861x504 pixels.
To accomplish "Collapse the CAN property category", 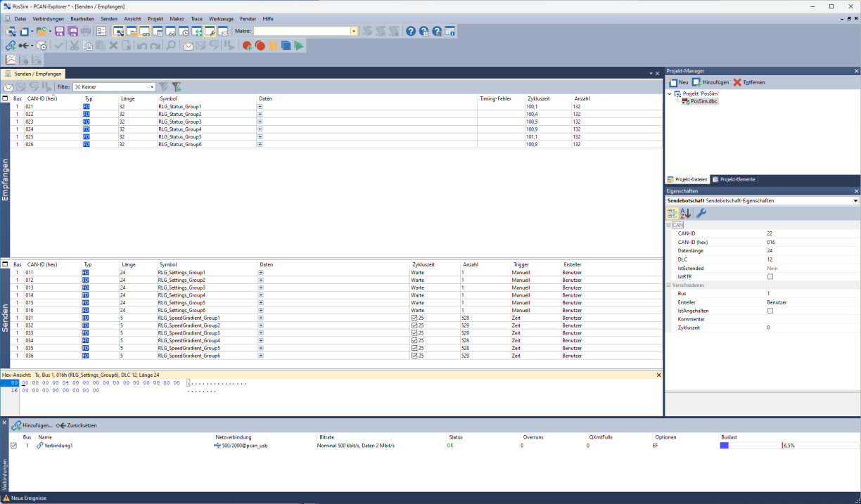I will [668, 225].
